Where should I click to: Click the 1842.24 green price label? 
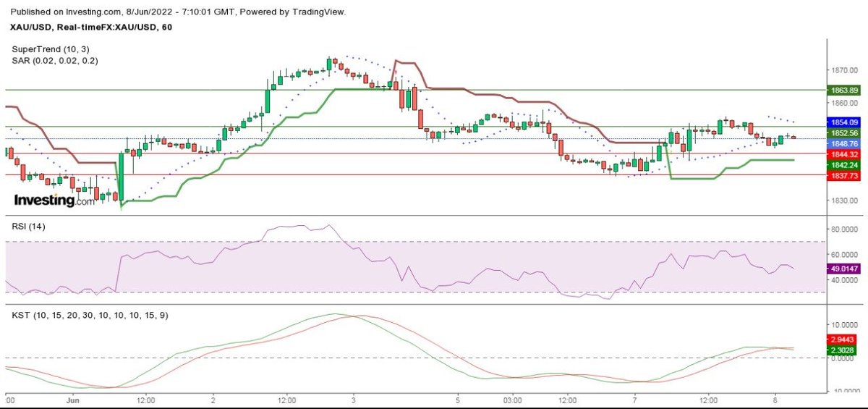pos(843,164)
